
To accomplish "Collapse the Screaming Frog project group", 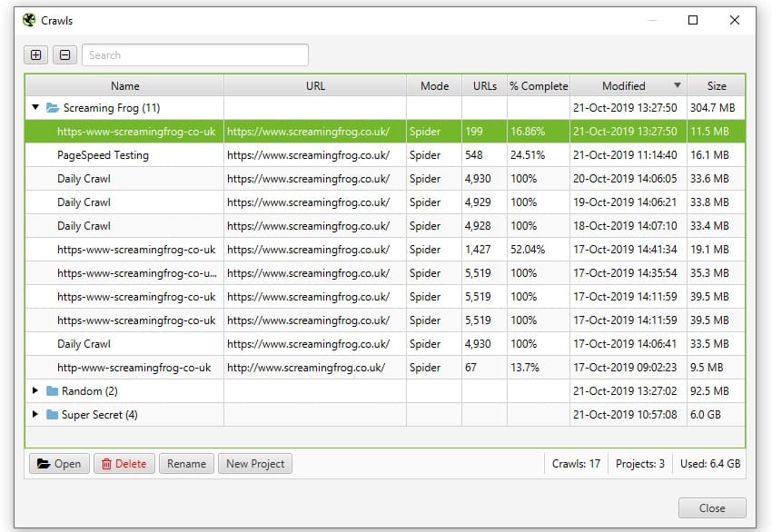I will pos(35,107).
